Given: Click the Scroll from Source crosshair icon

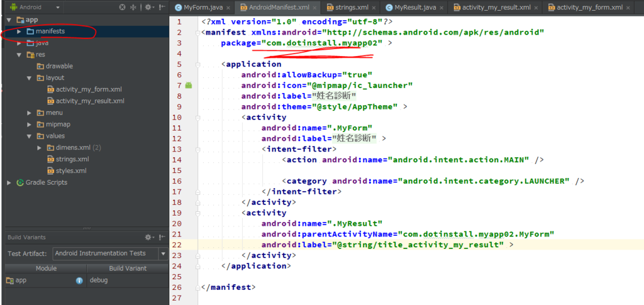Looking at the screenshot, I should coord(122,8).
